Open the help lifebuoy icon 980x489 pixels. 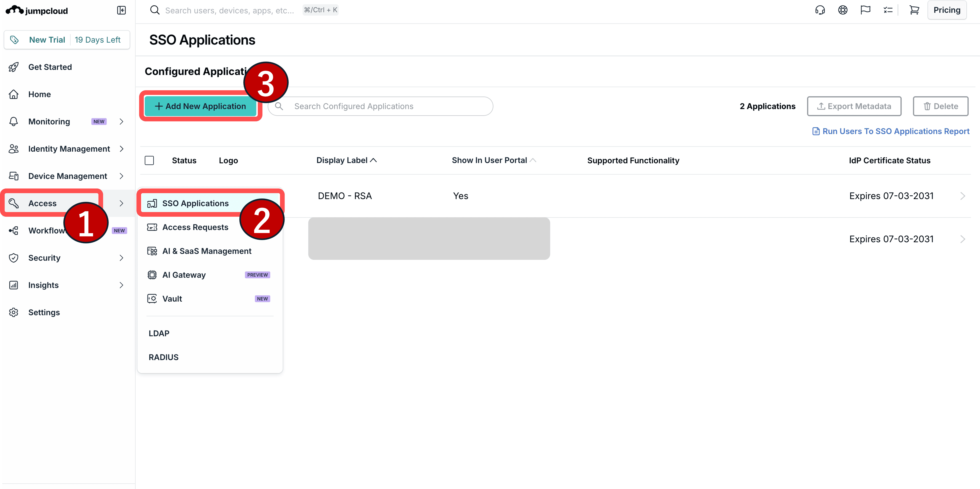point(843,10)
